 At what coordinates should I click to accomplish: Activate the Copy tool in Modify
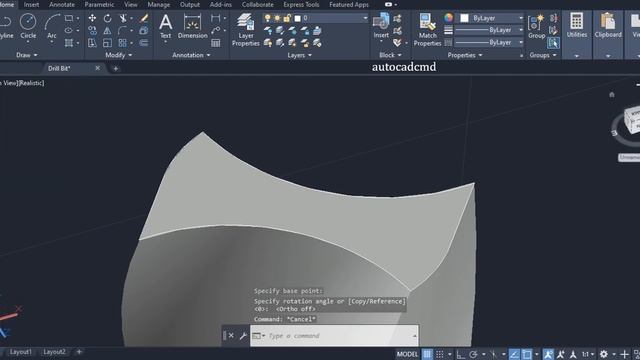pyautogui.click(x=92, y=31)
